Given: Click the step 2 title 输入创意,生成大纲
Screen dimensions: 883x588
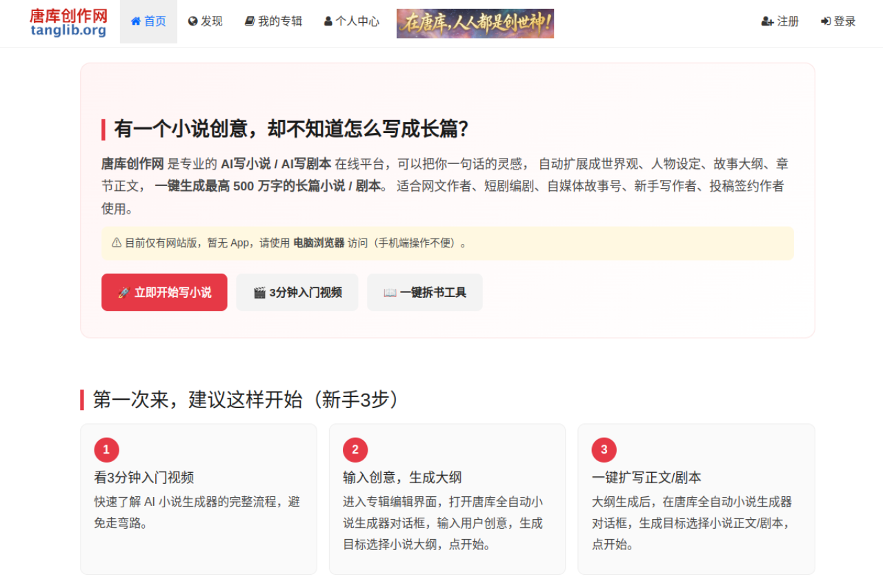Looking at the screenshot, I should point(402,477).
